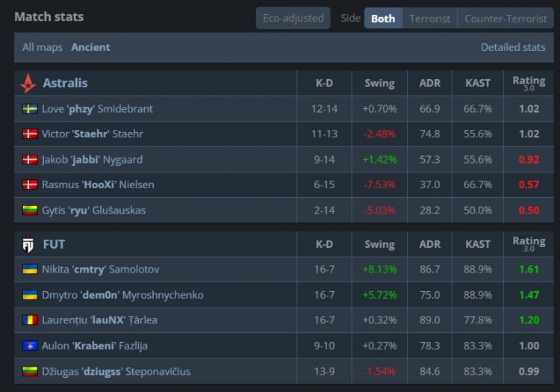Open the Detailed stats link

(x=513, y=47)
